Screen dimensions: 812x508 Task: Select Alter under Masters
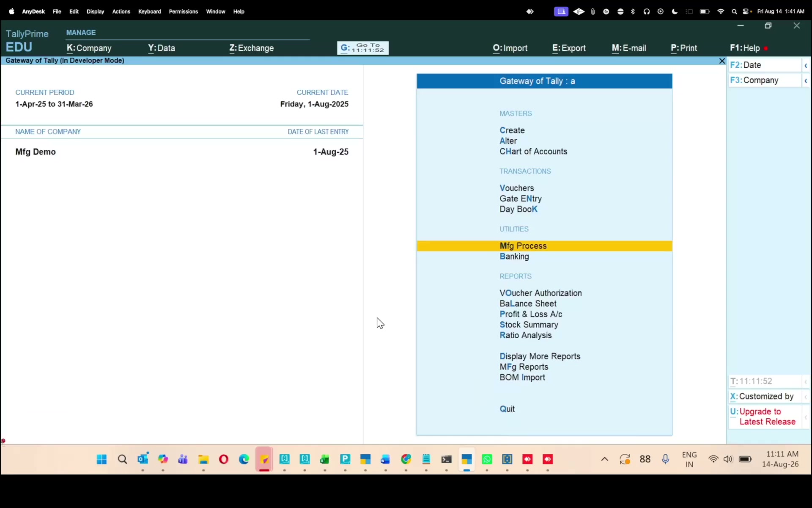point(508,141)
